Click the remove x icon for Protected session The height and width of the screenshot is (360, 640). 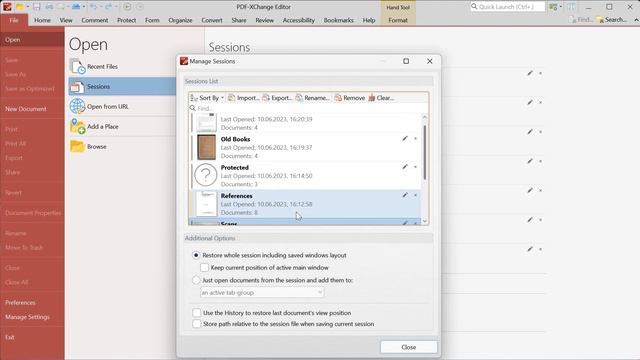(416, 167)
